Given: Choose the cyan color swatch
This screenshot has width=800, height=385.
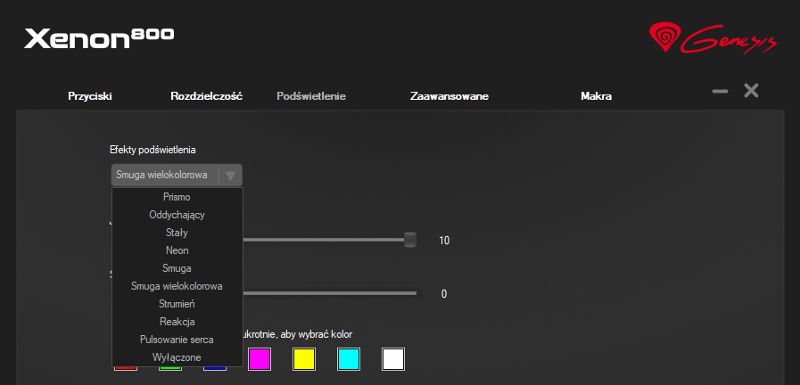Looking at the screenshot, I should pyautogui.click(x=348, y=359).
